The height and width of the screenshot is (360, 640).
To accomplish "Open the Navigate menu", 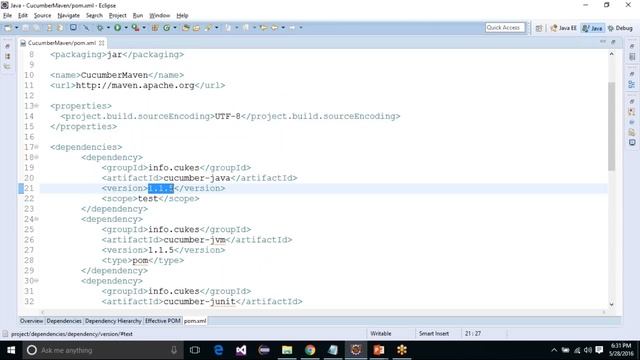I will (68, 16).
